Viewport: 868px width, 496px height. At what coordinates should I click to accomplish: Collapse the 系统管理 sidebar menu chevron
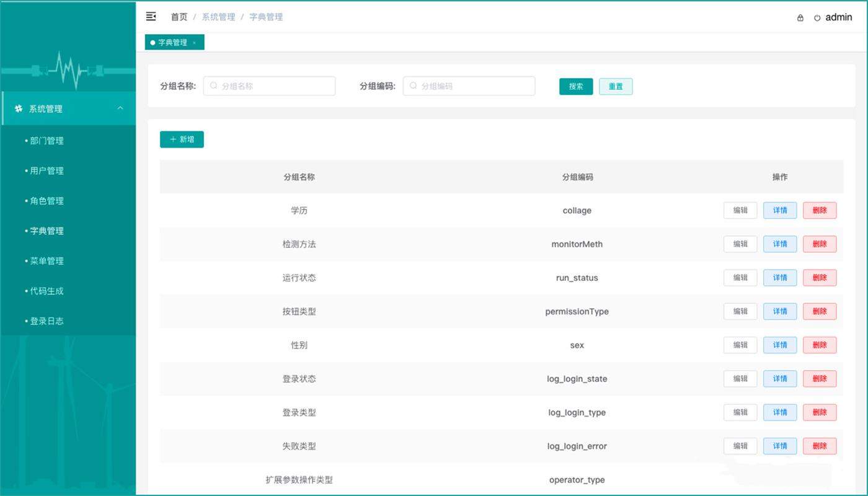(x=120, y=107)
